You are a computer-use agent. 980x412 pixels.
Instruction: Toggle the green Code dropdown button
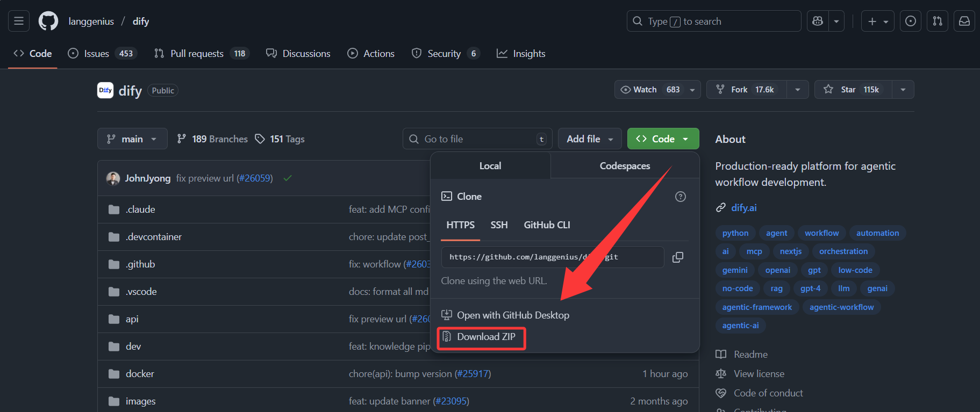click(663, 139)
